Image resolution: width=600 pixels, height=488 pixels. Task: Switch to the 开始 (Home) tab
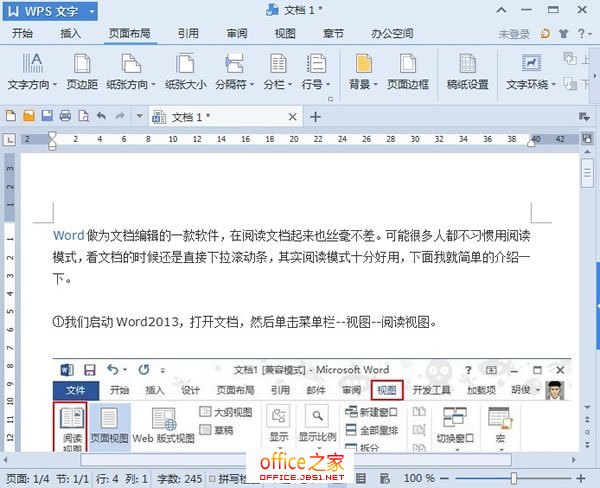(22, 33)
